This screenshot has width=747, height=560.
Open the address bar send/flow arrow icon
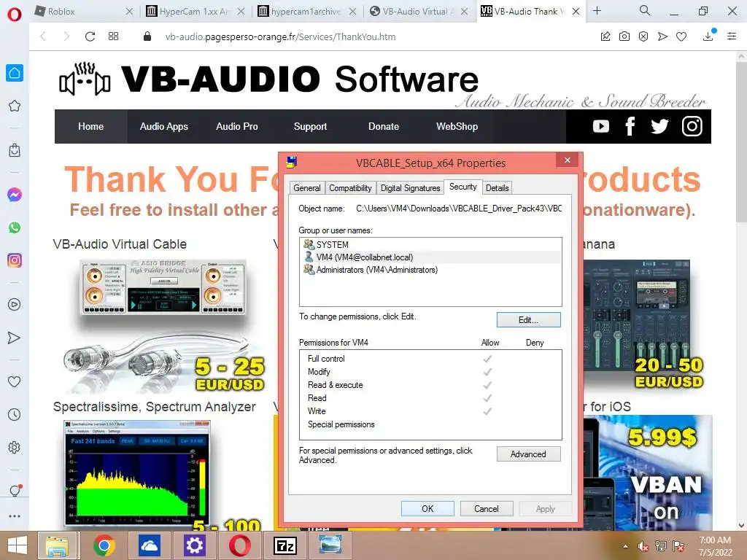662,36
